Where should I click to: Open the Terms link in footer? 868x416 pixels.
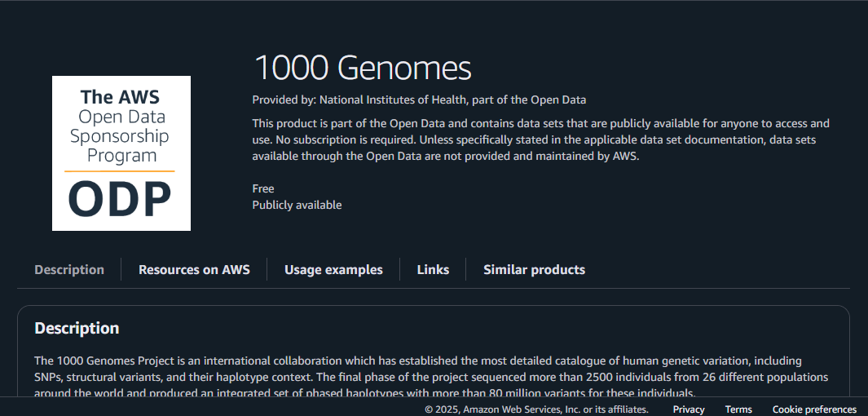738,409
